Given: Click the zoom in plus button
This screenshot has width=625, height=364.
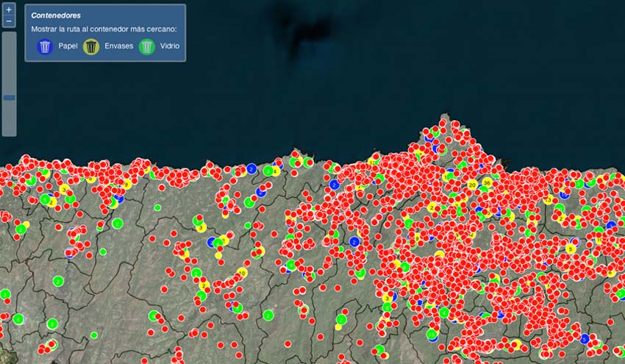Looking at the screenshot, I should (9, 10).
